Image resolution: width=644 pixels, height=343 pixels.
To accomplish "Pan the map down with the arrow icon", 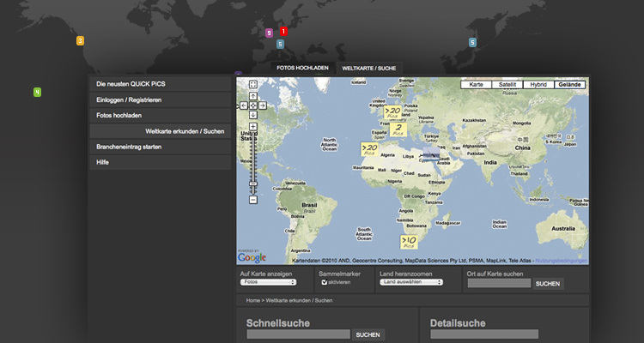I will tap(253, 115).
